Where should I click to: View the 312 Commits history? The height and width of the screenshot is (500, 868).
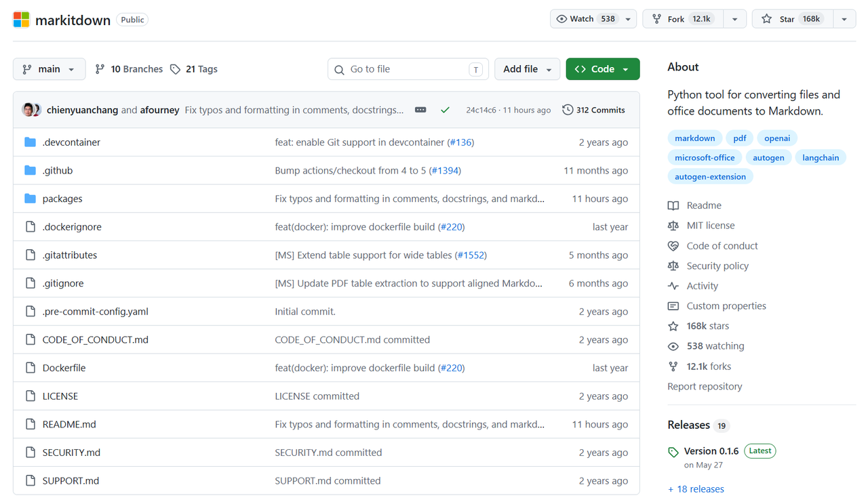pos(594,110)
